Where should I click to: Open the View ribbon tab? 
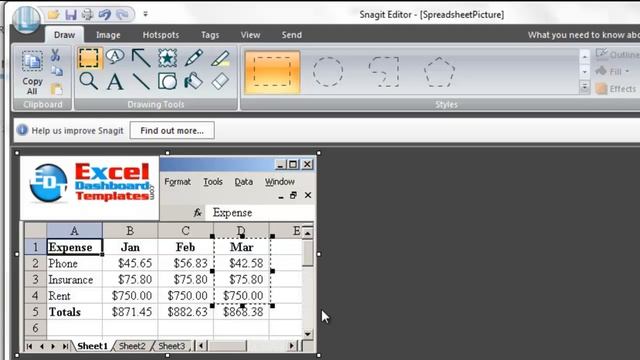(250, 35)
